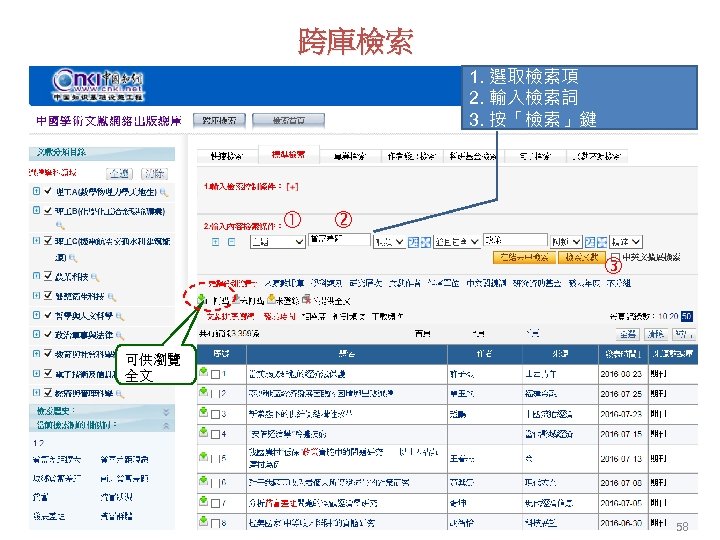Set records per page to 50
Viewport: 720px width, 540px height.
point(686,316)
